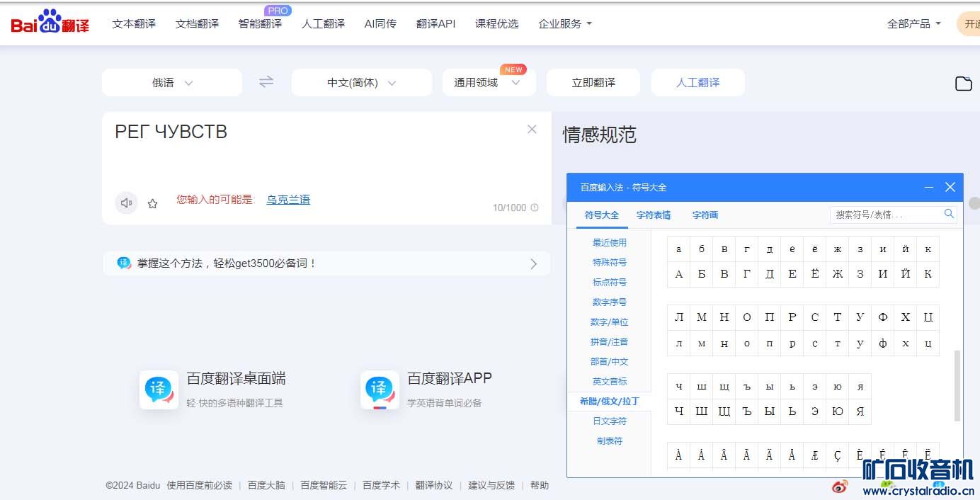Screen dimensions: 980x500
Task: Clear the input text with the X icon
Action: click(532, 130)
